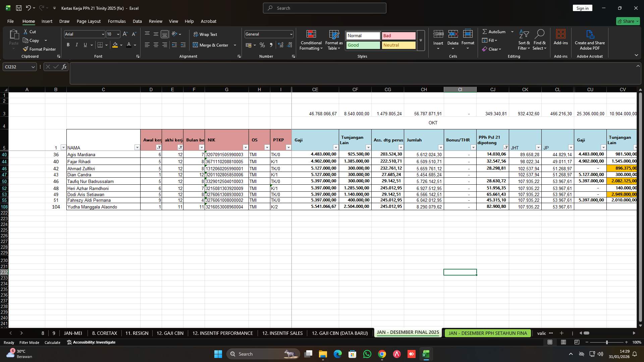Open the font size dropdown
644x362 pixels.
118,34
